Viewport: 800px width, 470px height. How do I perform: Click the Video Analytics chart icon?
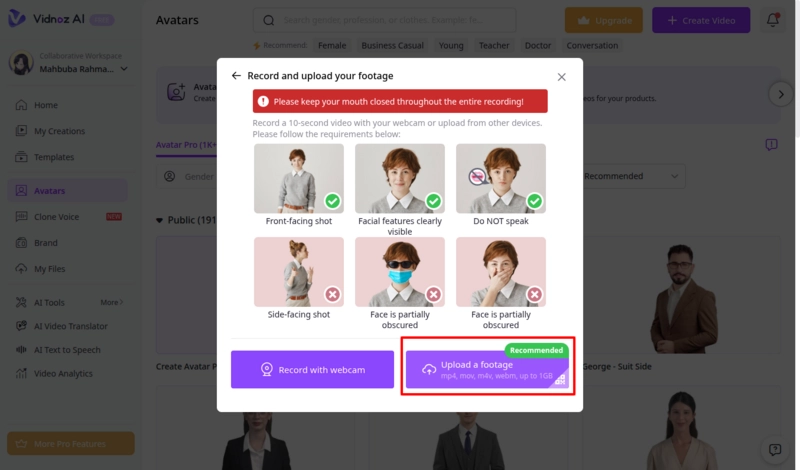(21, 374)
